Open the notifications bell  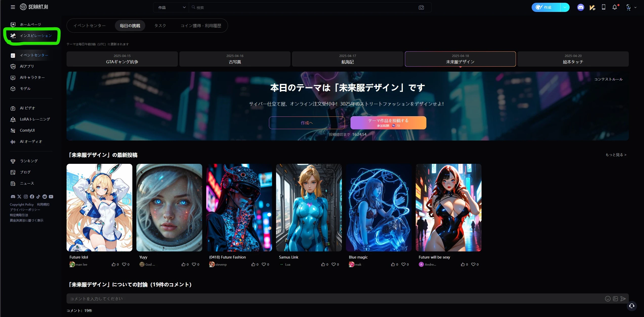point(615,7)
